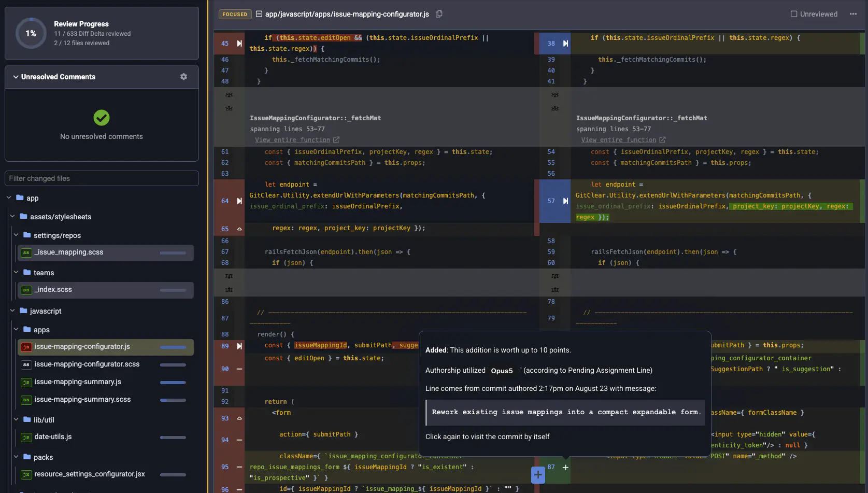Mark the file as reviewed via Unreviewed checkbox
The image size is (868, 493).
click(794, 14)
